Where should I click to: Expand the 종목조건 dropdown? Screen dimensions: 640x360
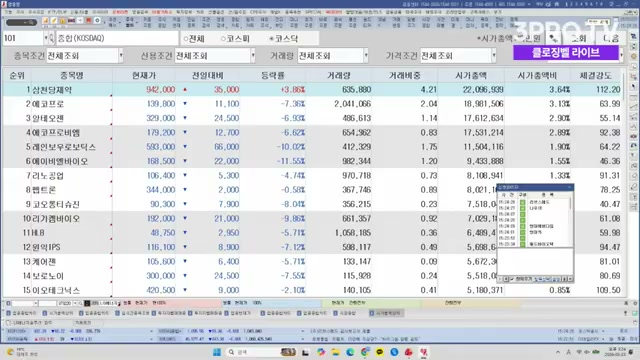tap(121, 56)
